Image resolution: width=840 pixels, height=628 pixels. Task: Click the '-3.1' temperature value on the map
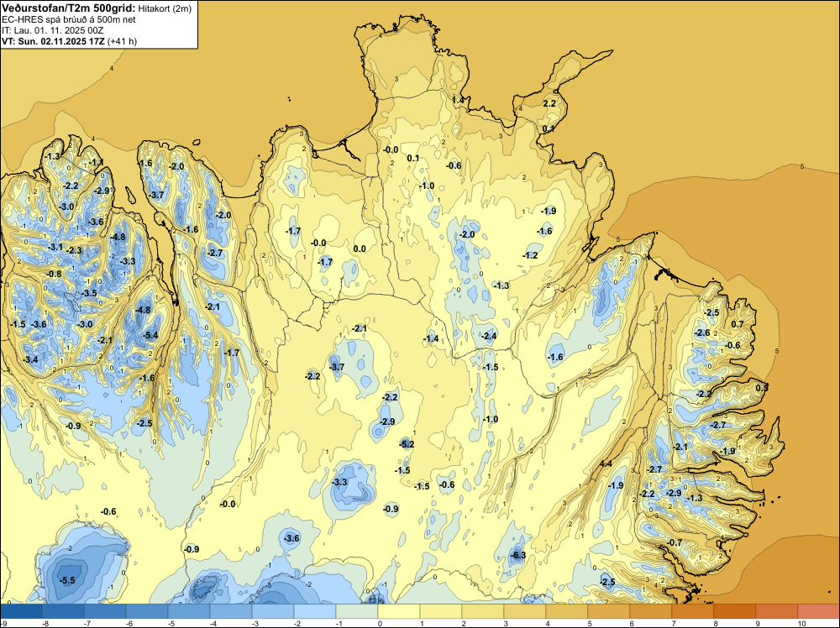(55, 248)
